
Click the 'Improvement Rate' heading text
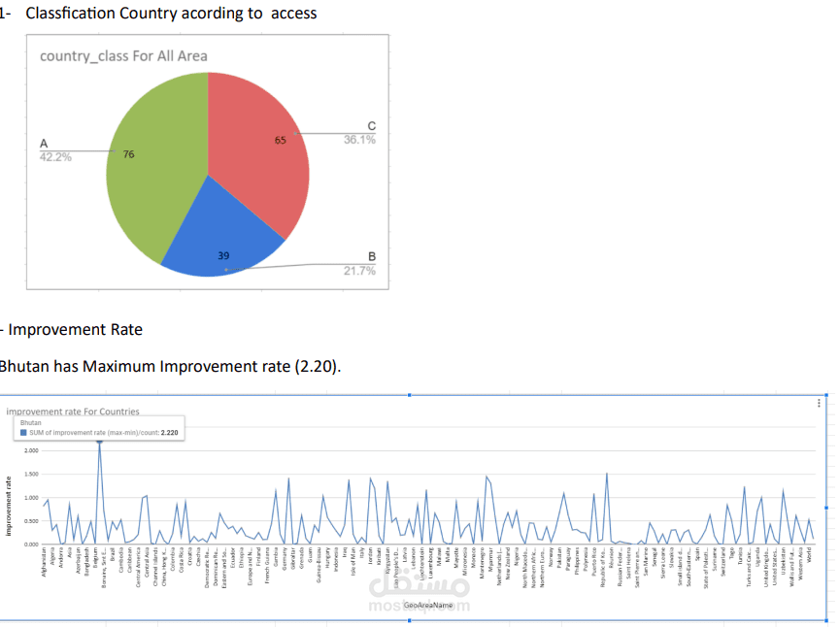[x=75, y=329]
